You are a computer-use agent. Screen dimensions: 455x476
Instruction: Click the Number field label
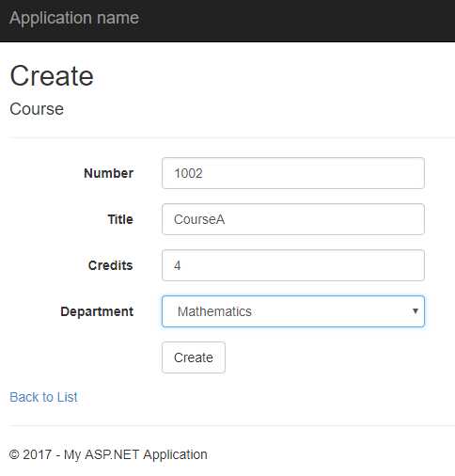tap(108, 173)
